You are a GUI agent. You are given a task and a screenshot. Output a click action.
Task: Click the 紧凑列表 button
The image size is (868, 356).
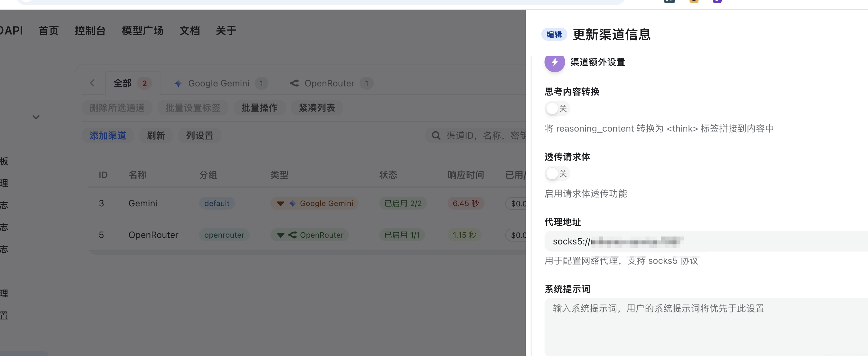pyautogui.click(x=317, y=108)
